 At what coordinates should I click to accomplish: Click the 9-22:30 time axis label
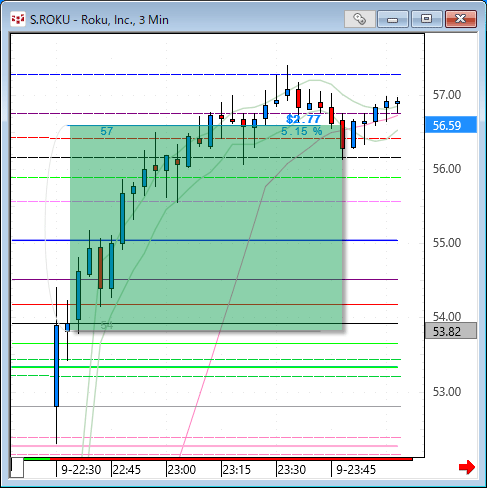tap(81, 470)
